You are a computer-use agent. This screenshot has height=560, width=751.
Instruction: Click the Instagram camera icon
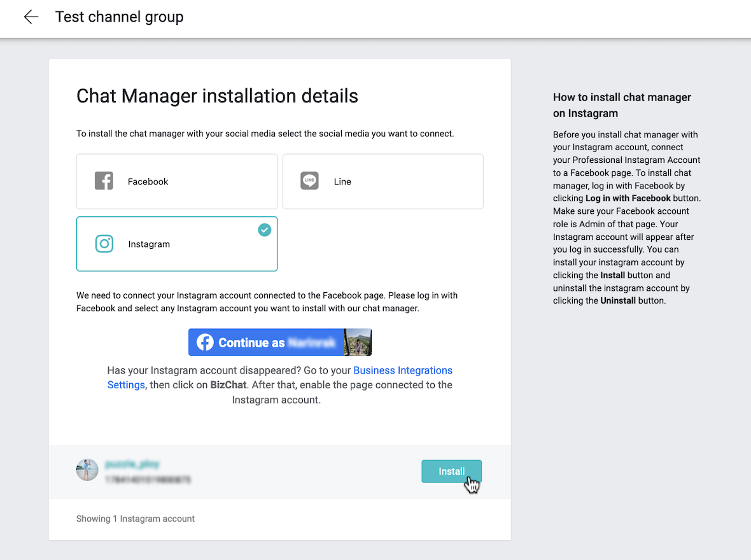[104, 244]
